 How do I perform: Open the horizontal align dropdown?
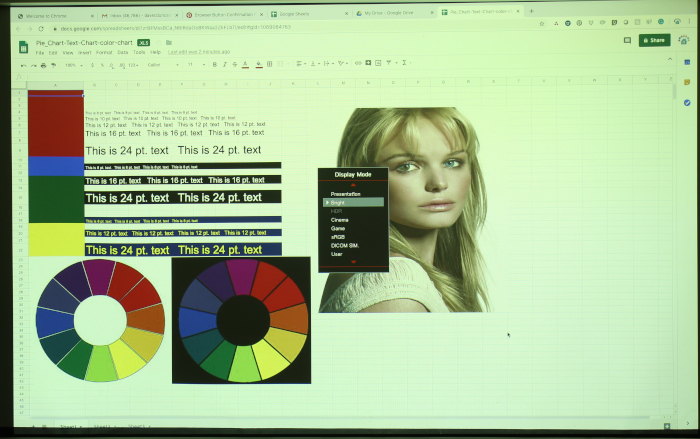(x=301, y=63)
